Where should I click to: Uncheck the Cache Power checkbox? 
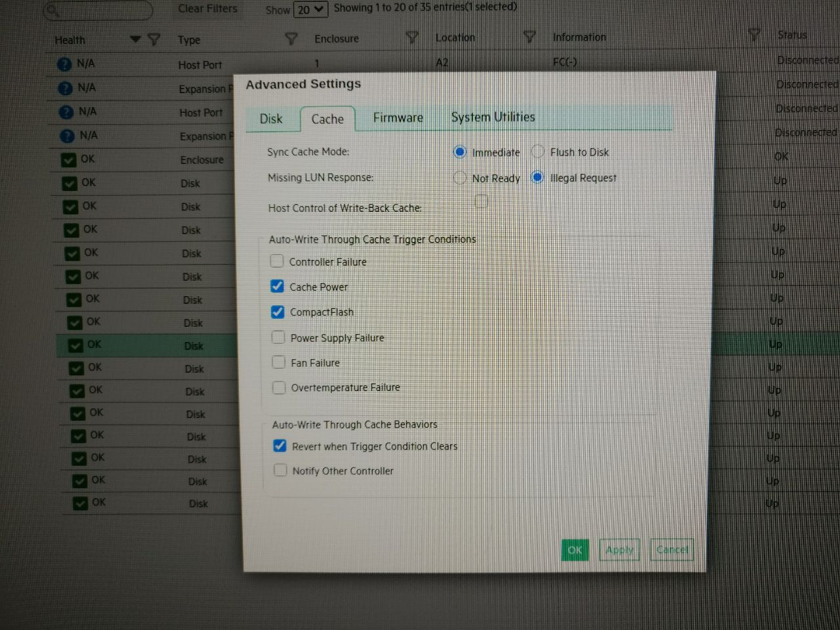point(278,286)
